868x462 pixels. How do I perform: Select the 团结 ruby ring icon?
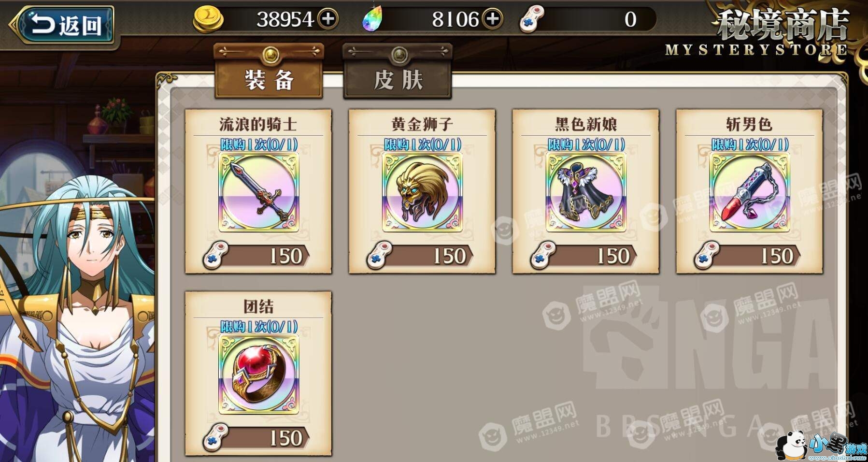tap(258, 375)
